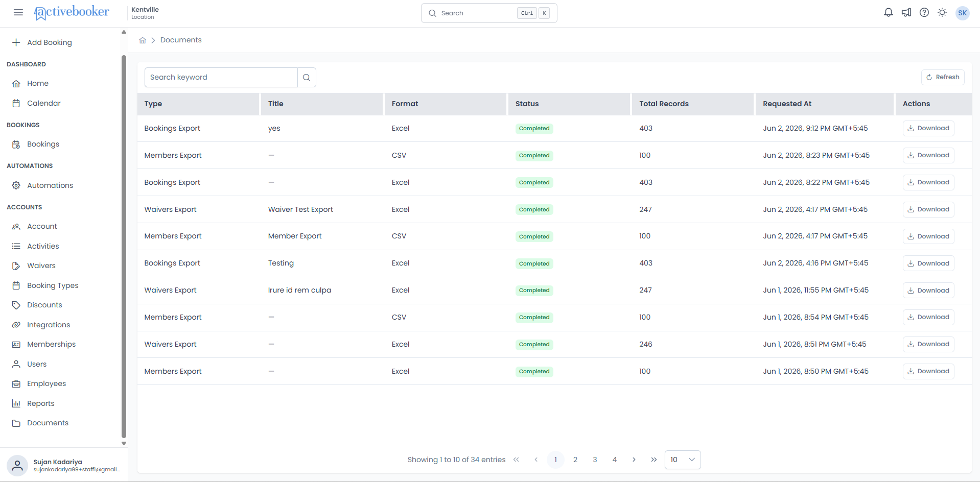Click the sidebar vertical scrollbar
The image size is (980, 482).
click(x=124, y=247)
